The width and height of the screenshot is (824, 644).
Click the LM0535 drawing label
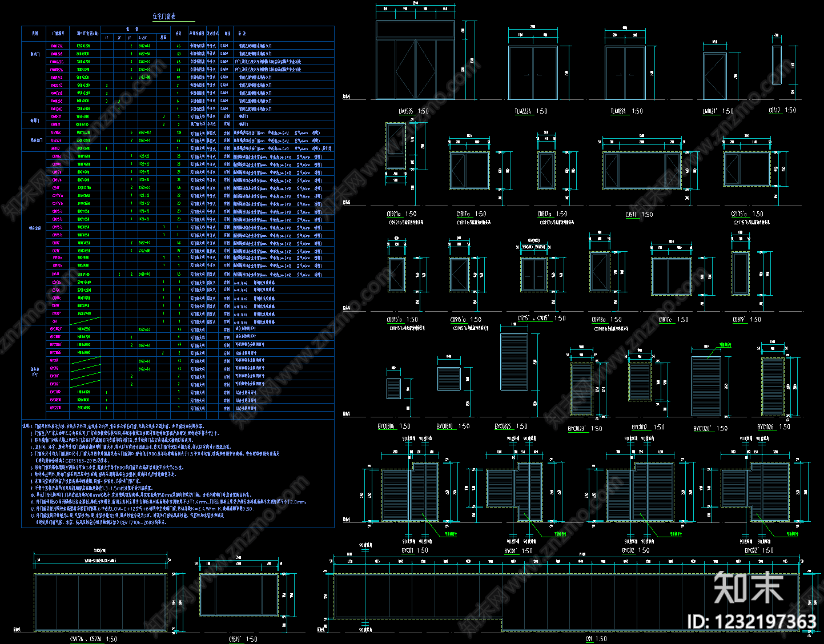tap(406, 111)
